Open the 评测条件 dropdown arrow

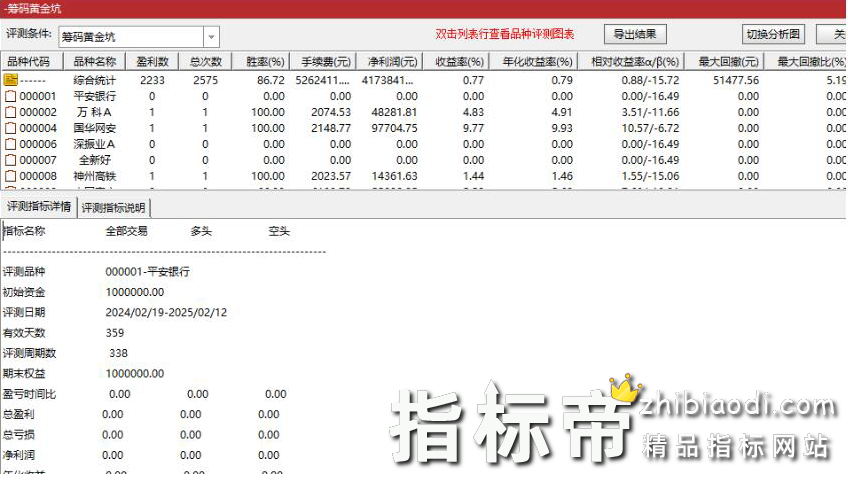211,37
